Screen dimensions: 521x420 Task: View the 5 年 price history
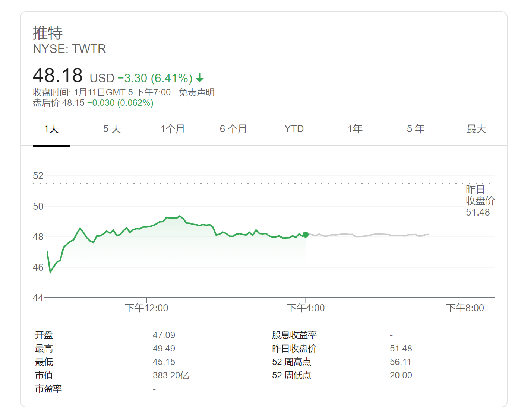pos(416,129)
